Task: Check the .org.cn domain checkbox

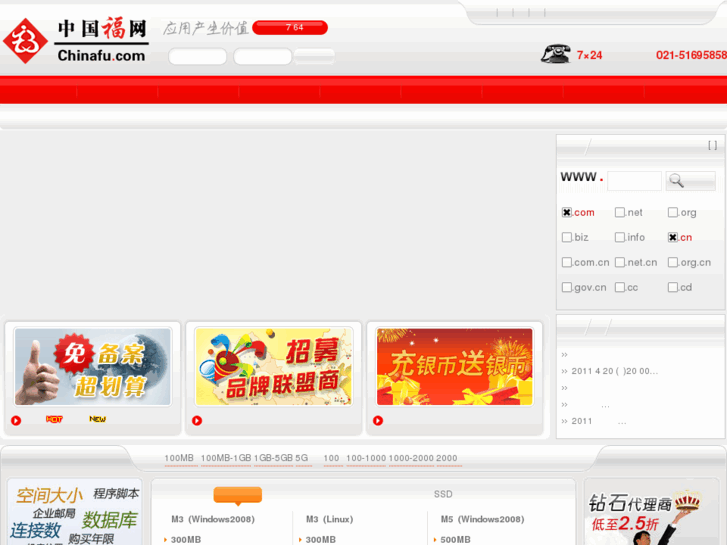Action: pos(673,263)
